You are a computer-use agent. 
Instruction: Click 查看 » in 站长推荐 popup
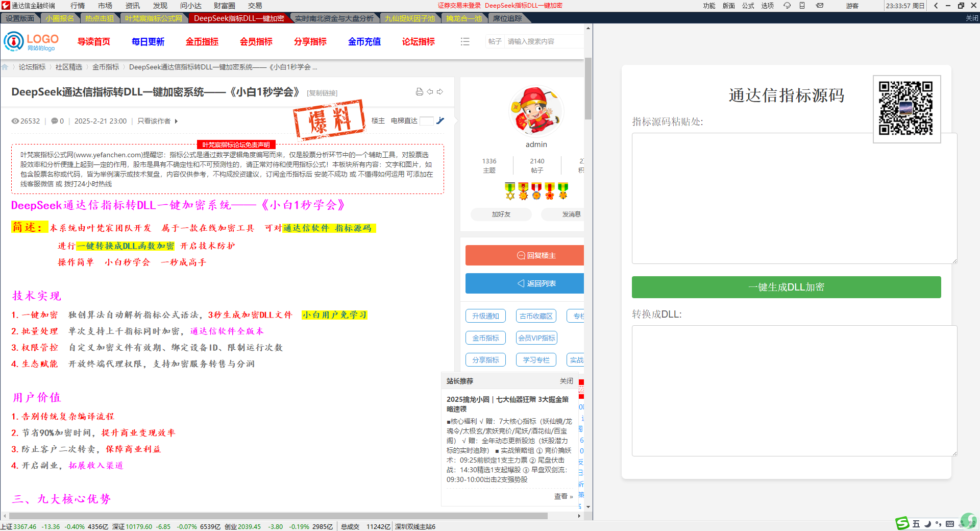563,496
